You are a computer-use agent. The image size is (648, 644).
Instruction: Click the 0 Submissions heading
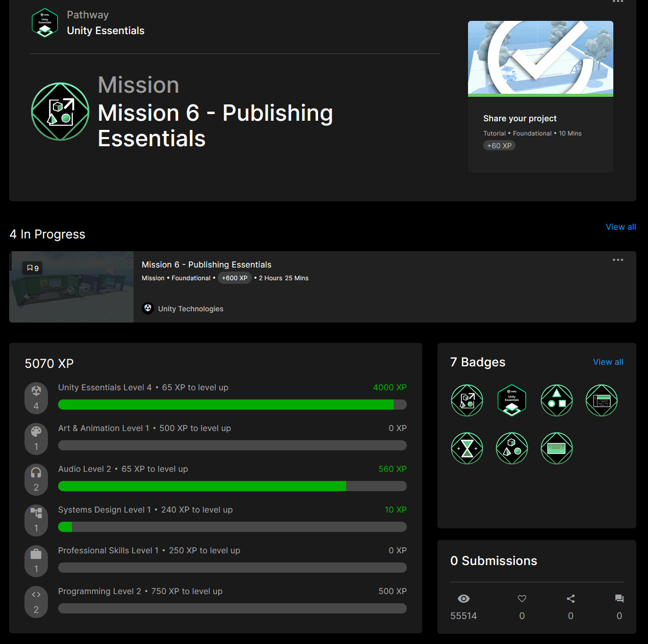coord(494,561)
